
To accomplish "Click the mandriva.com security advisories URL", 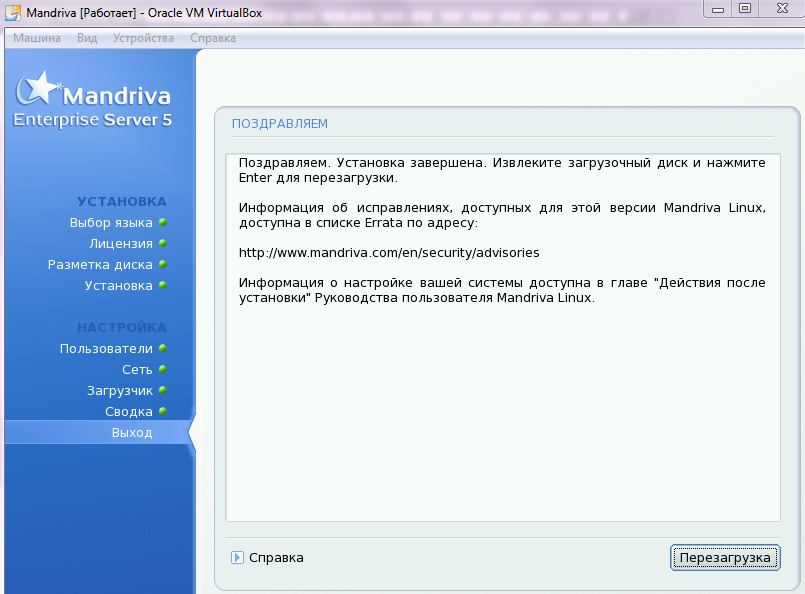I will (x=389, y=253).
